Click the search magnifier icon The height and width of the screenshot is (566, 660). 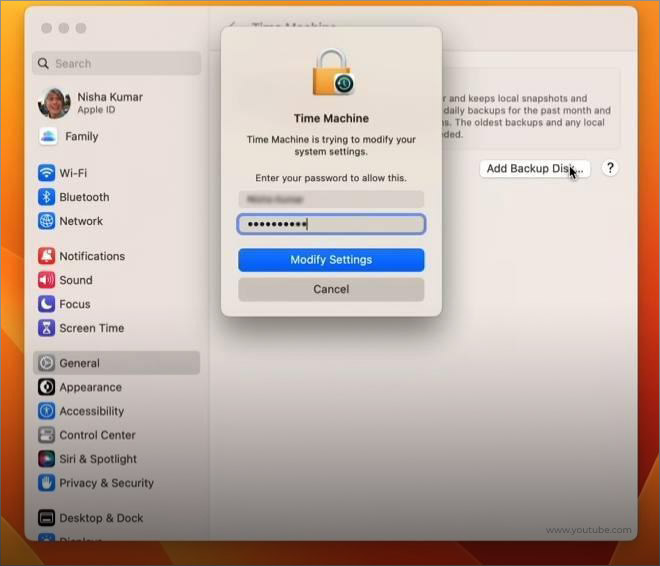click(43, 64)
